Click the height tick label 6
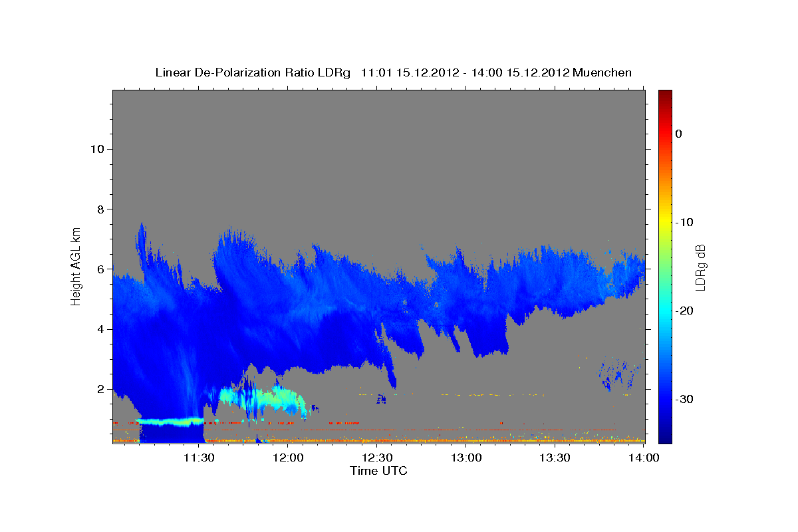798x532 pixels. click(101, 269)
